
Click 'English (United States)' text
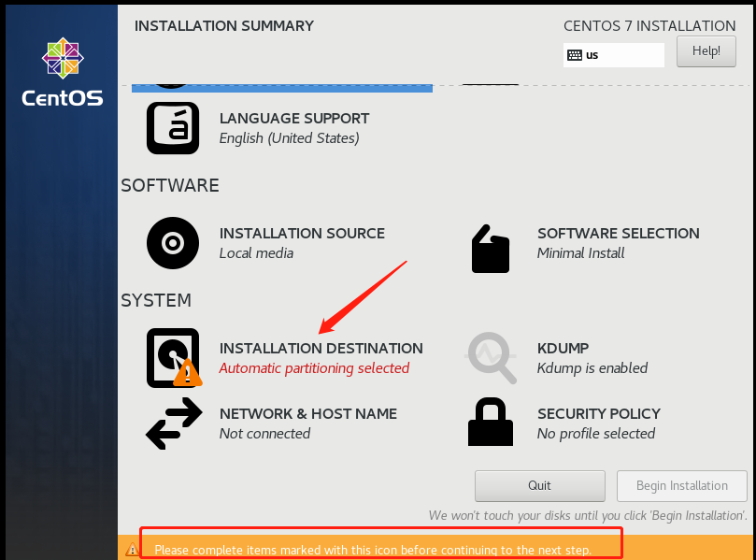click(x=290, y=139)
